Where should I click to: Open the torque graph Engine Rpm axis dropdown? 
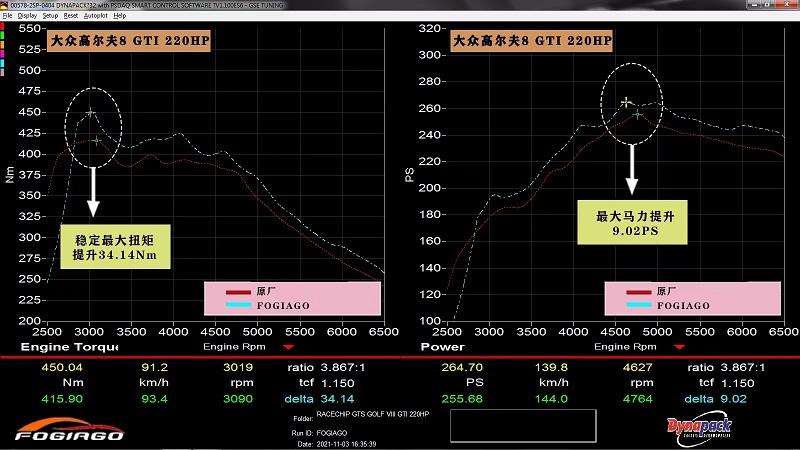point(289,347)
